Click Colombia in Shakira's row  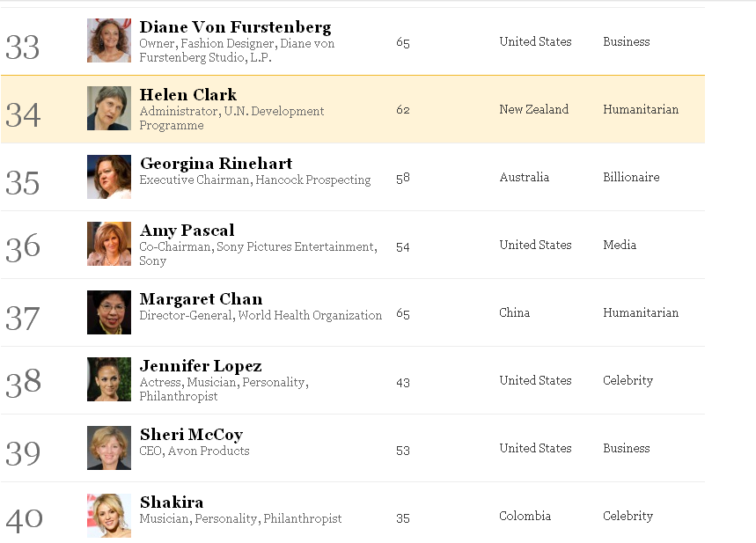click(x=525, y=516)
